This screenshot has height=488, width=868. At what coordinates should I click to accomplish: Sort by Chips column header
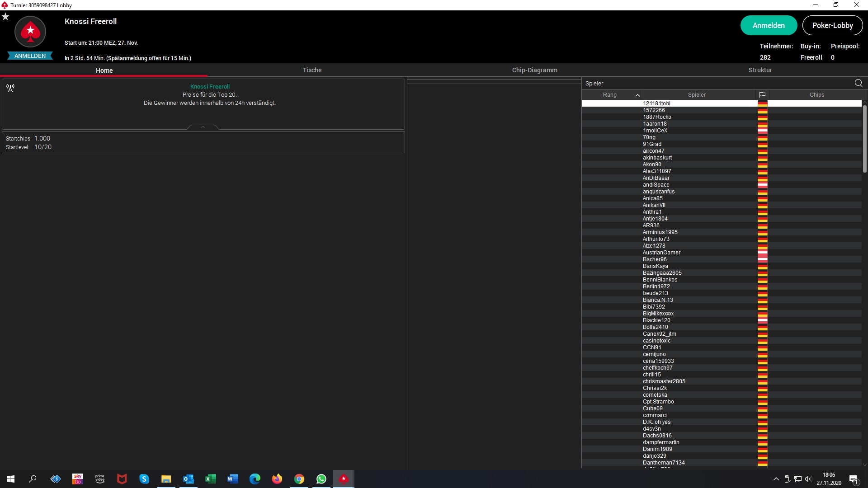pos(816,95)
